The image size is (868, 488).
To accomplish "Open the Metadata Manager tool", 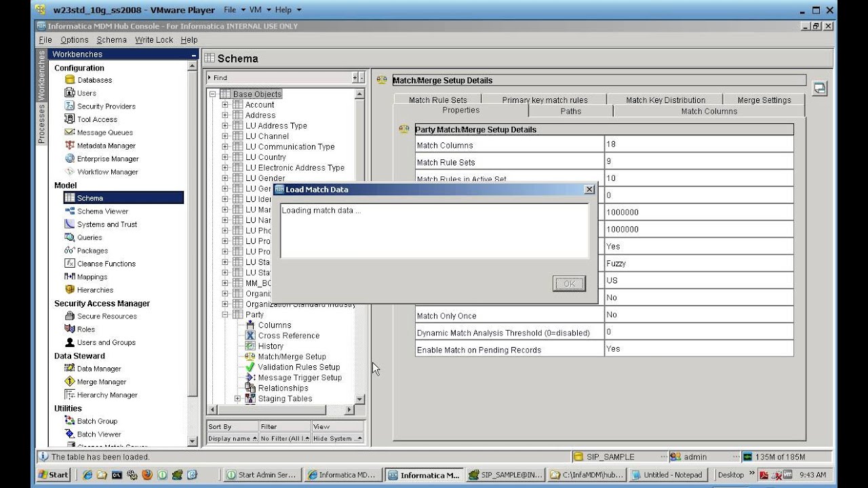I will coord(100,146).
